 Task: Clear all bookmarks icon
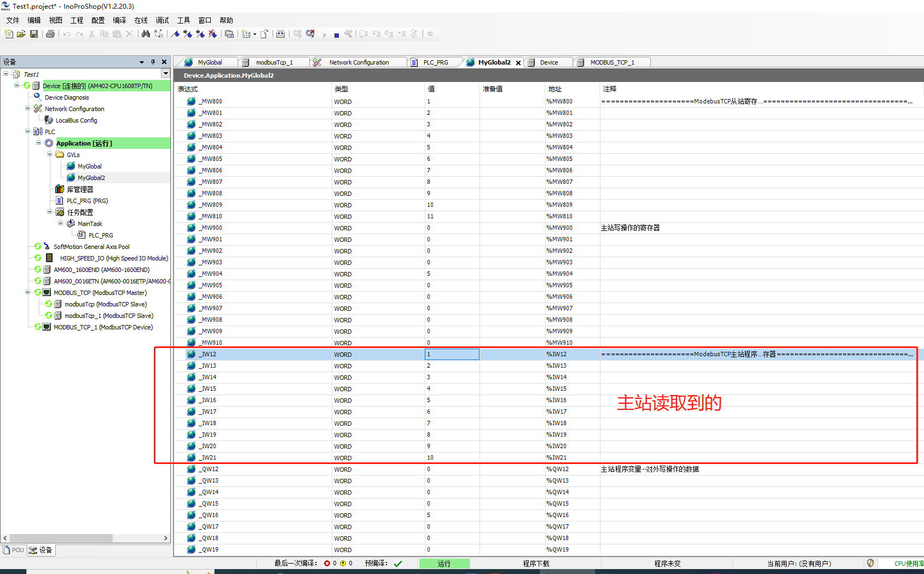pyautogui.click(x=213, y=34)
